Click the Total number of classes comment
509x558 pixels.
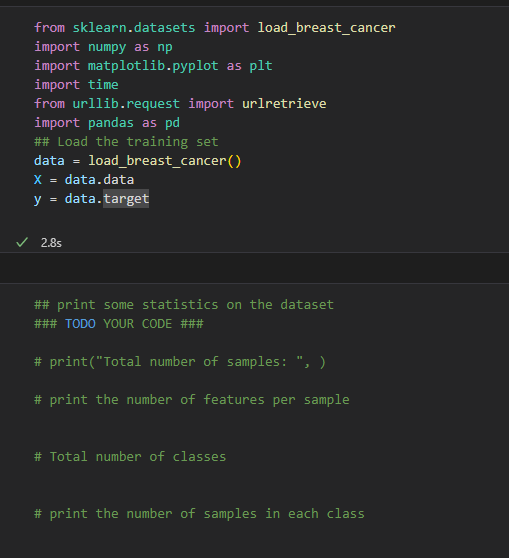(x=130, y=457)
